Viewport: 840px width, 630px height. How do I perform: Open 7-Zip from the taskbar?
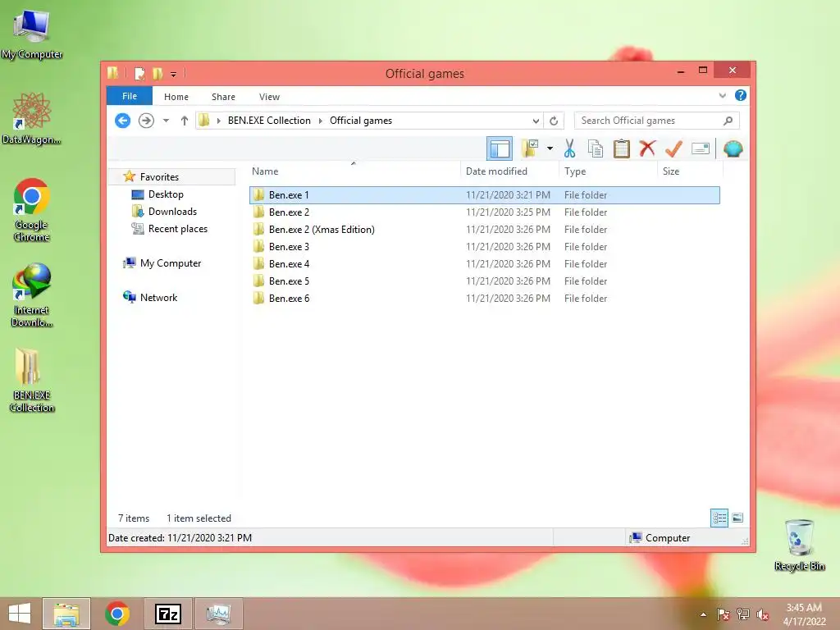pyautogui.click(x=167, y=614)
